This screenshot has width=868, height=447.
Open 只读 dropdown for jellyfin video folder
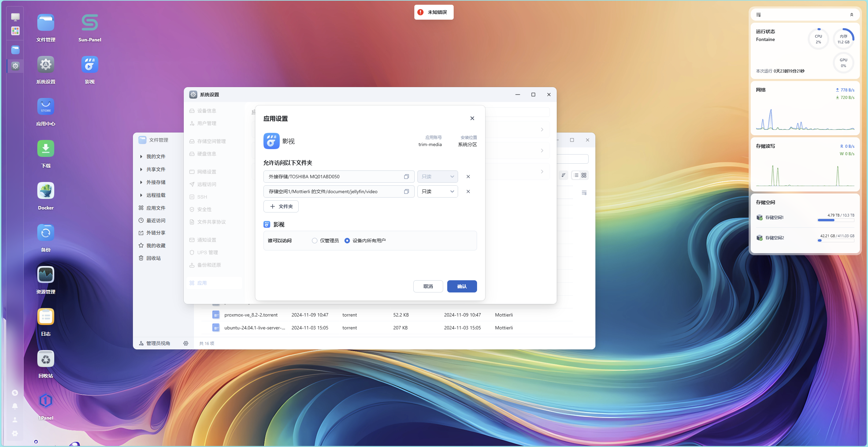click(x=437, y=191)
